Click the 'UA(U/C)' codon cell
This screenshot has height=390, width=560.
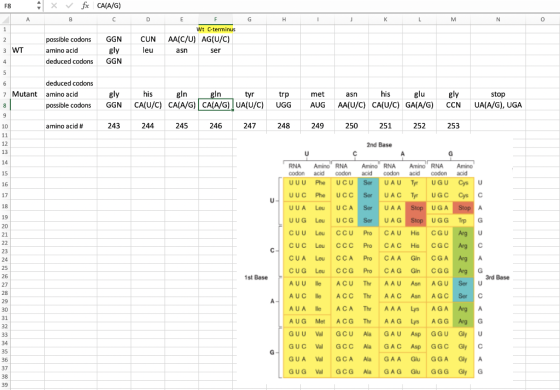click(249, 105)
